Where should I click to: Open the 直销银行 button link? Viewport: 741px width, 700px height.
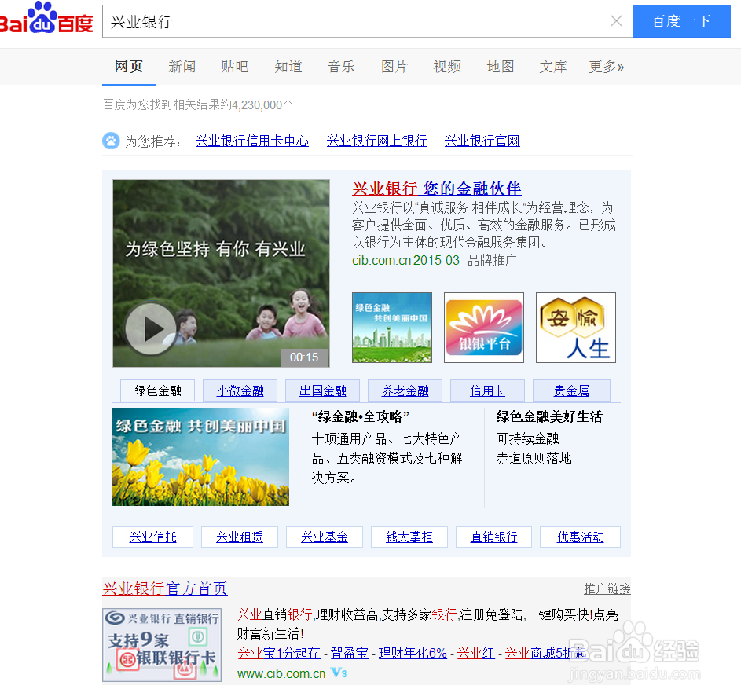[493, 537]
